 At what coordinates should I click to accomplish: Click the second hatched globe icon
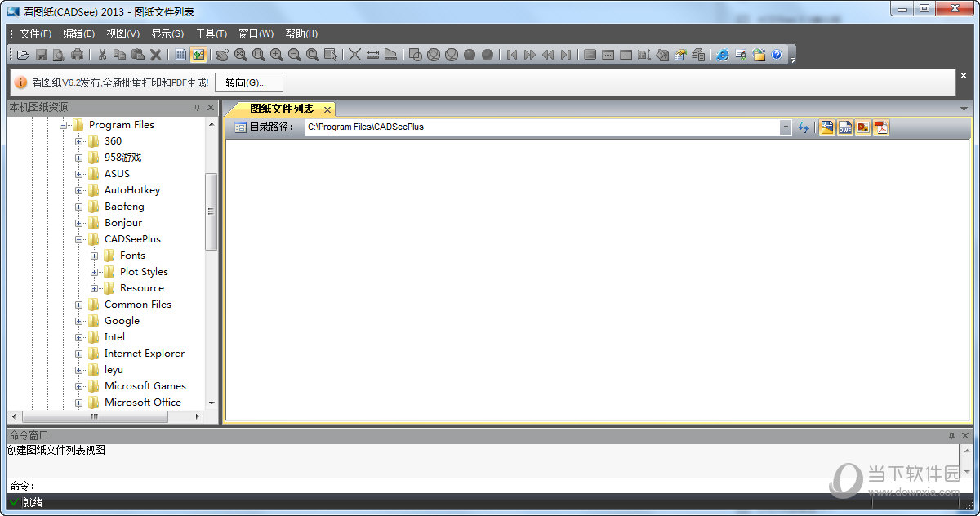pos(452,55)
